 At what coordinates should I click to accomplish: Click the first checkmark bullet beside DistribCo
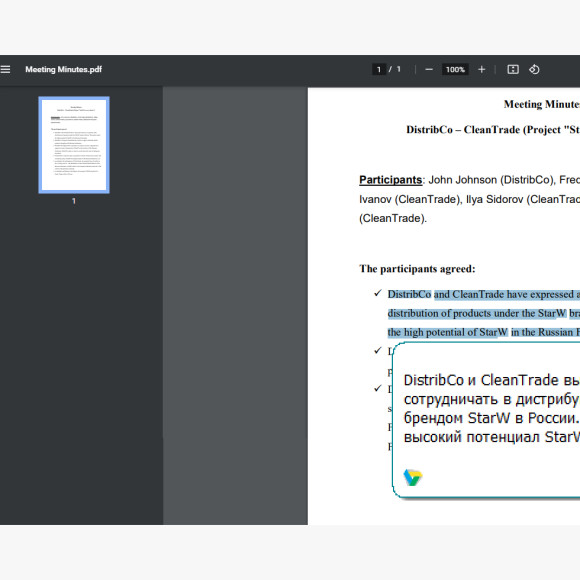click(x=377, y=293)
